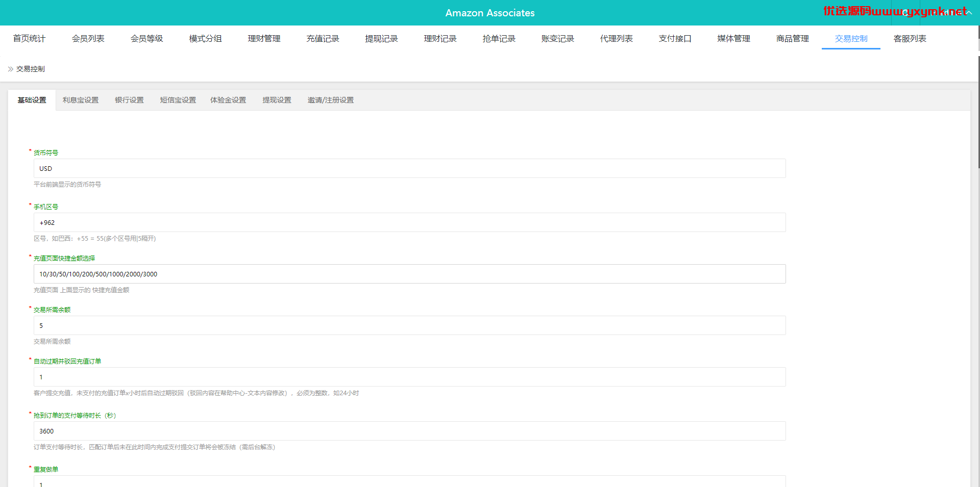
Task: Open 客服列表 page
Action: click(x=910, y=39)
